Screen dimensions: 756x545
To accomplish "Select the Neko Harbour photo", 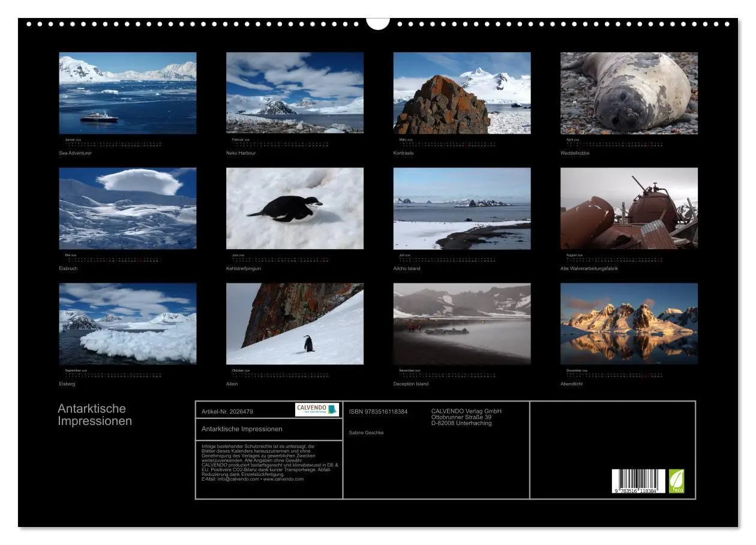I will 295,93.
